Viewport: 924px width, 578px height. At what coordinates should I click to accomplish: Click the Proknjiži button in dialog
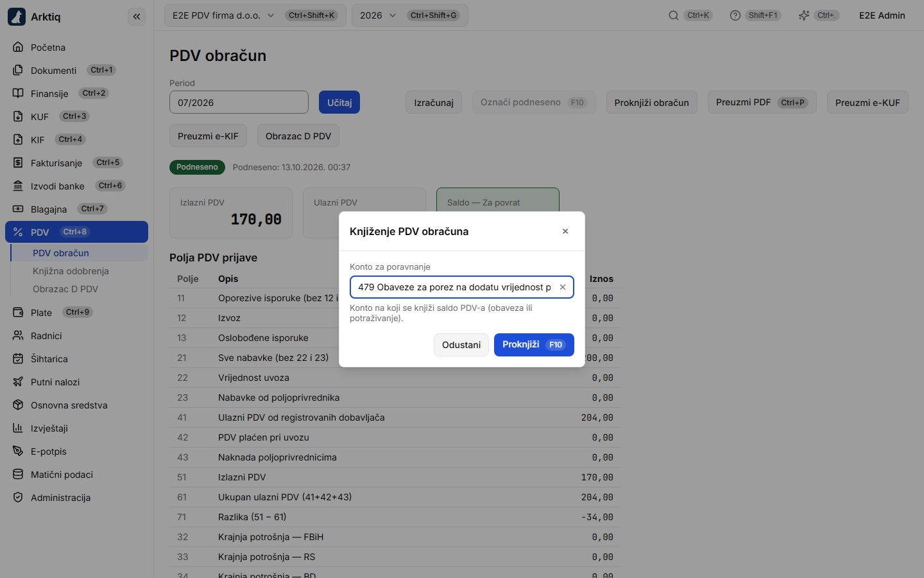(x=534, y=345)
